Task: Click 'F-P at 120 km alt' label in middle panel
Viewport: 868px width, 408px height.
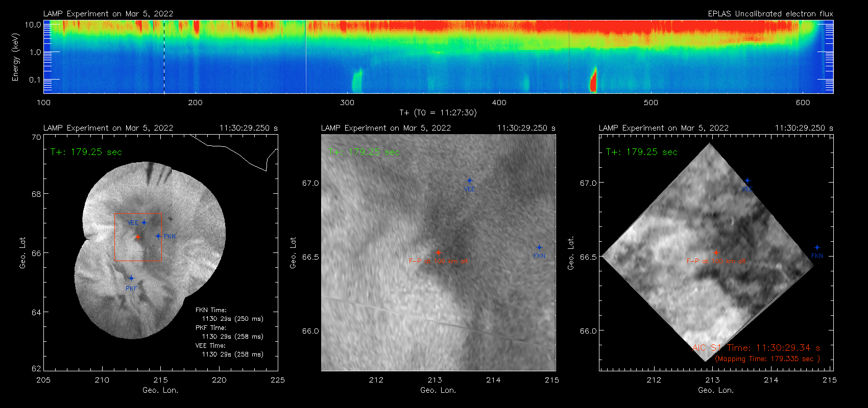Action: [438, 261]
